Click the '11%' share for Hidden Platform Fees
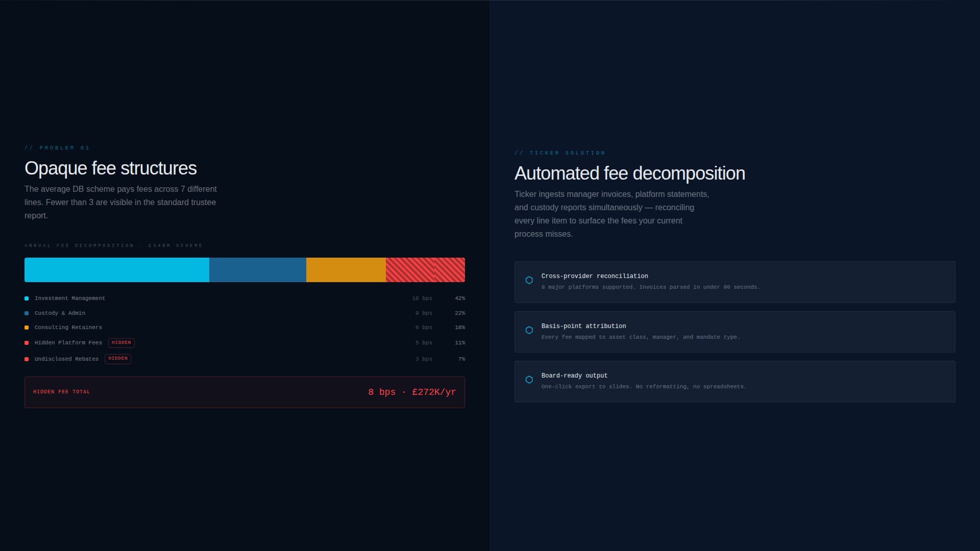 point(460,343)
